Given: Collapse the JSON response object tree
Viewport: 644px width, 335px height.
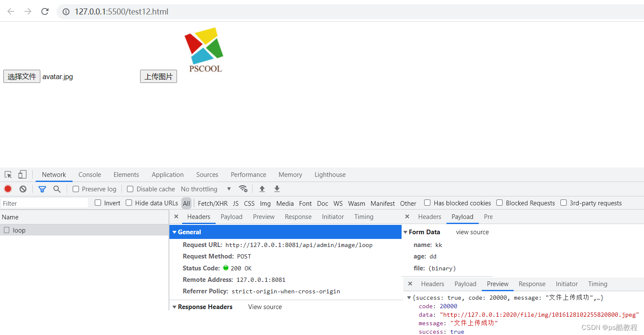Looking at the screenshot, I should (409, 298).
